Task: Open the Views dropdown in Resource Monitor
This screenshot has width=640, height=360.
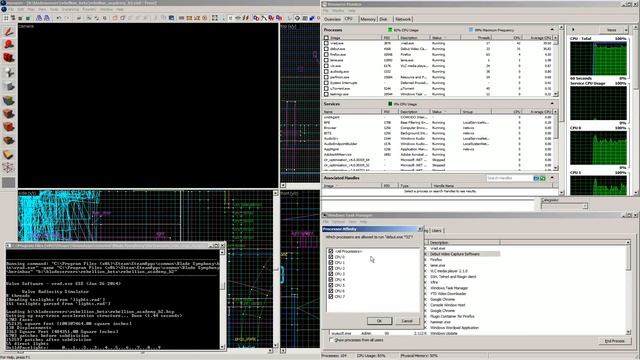Action: [614, 30]
